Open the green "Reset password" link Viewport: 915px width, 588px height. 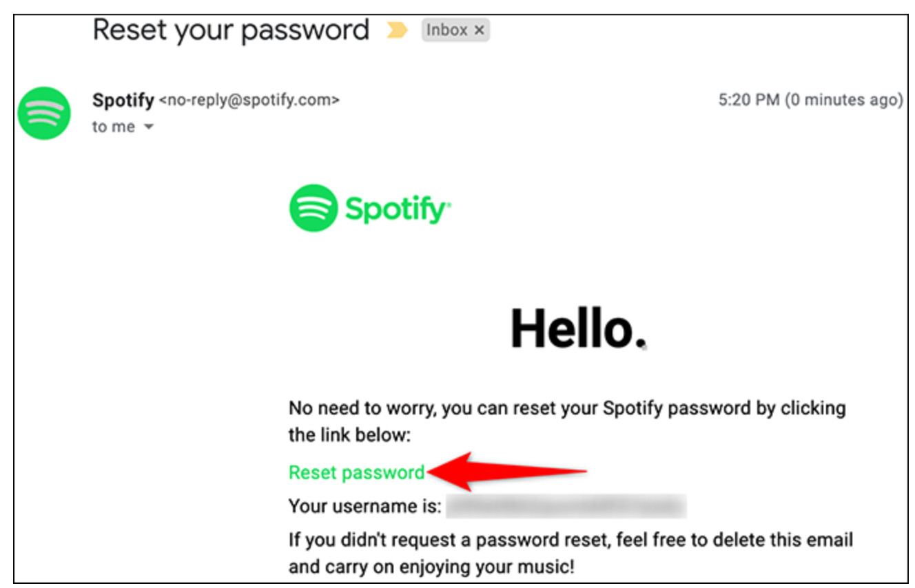[356, 472]
